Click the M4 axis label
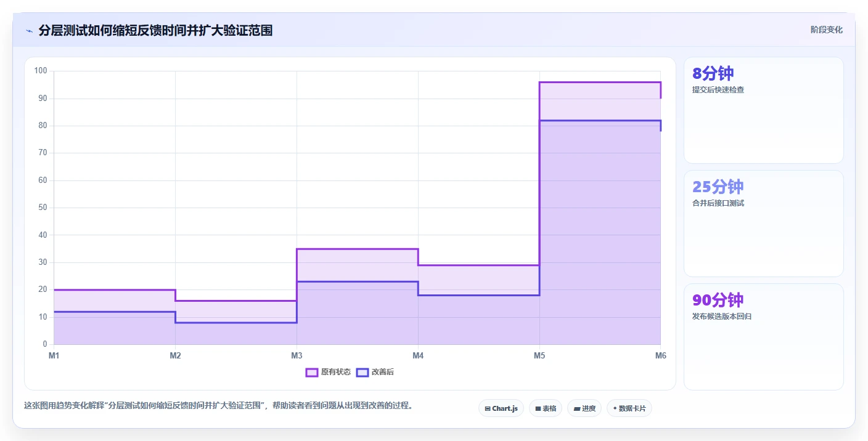This screenshot has height=441, width=868. (x=418, y=355)
